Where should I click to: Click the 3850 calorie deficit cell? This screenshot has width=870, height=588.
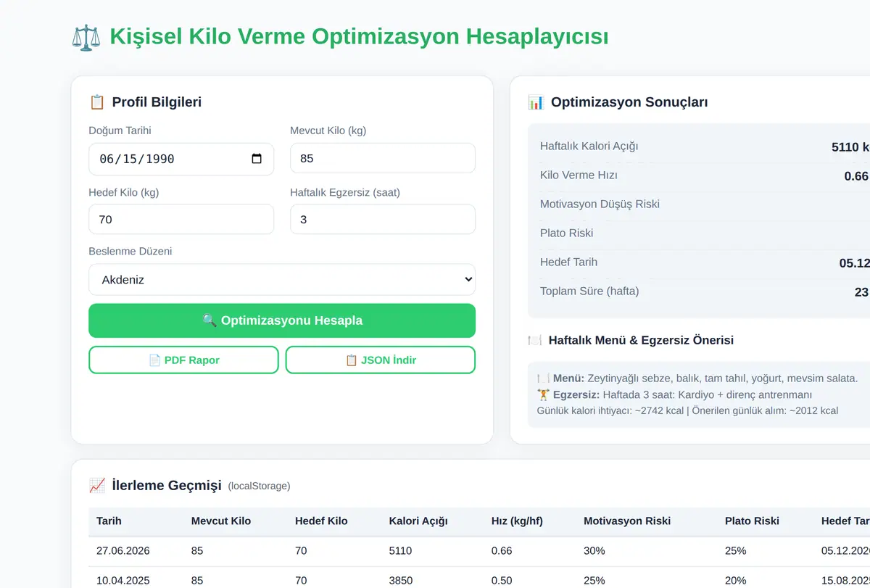coord(400,581)
